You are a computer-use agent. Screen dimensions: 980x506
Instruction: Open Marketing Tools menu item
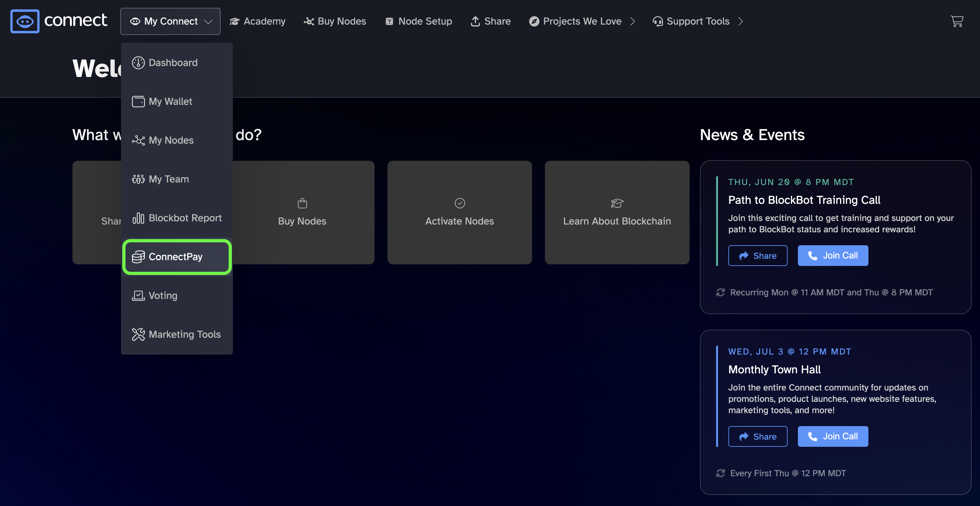(177, 335)
